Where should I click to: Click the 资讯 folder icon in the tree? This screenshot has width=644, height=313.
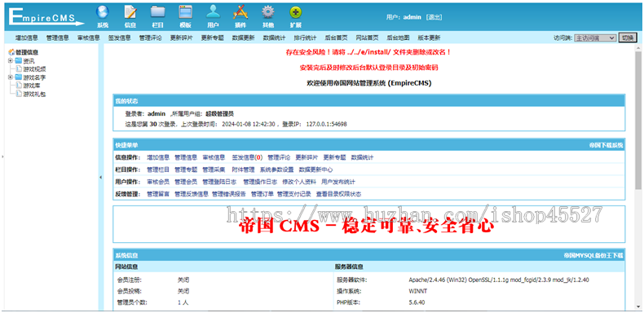click(x=19, y=61)
